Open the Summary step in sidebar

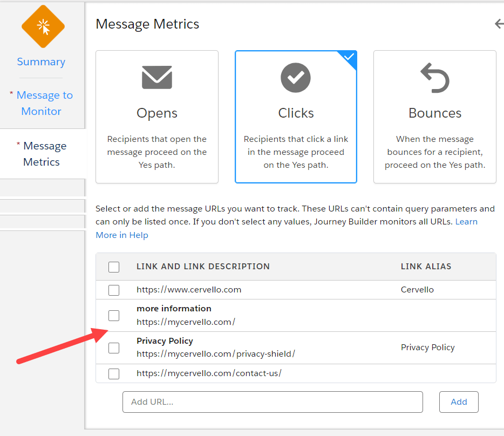[41, 62]
